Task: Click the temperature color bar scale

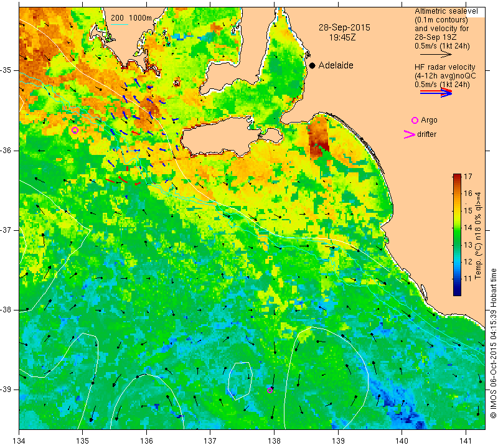Action: tap(457, 235)
